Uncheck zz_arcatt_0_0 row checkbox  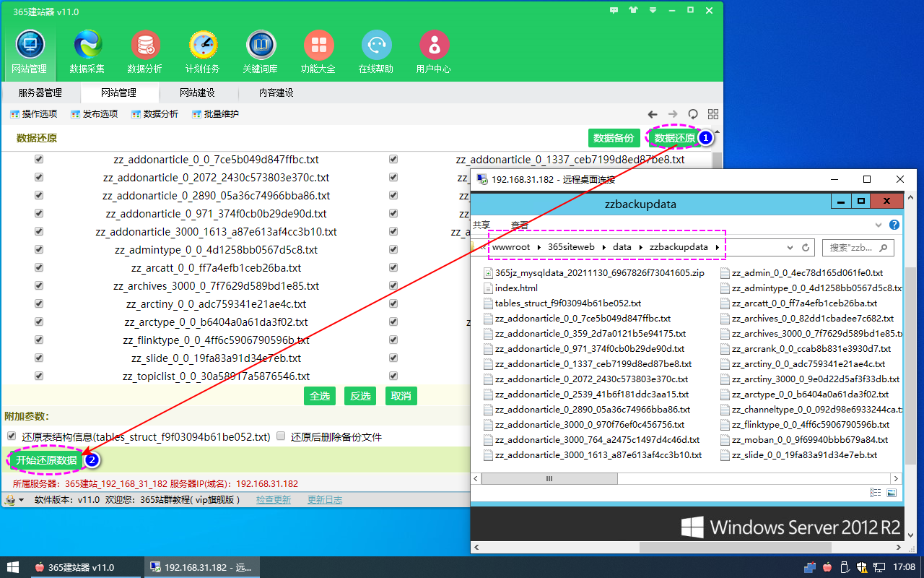coord(39,267)
